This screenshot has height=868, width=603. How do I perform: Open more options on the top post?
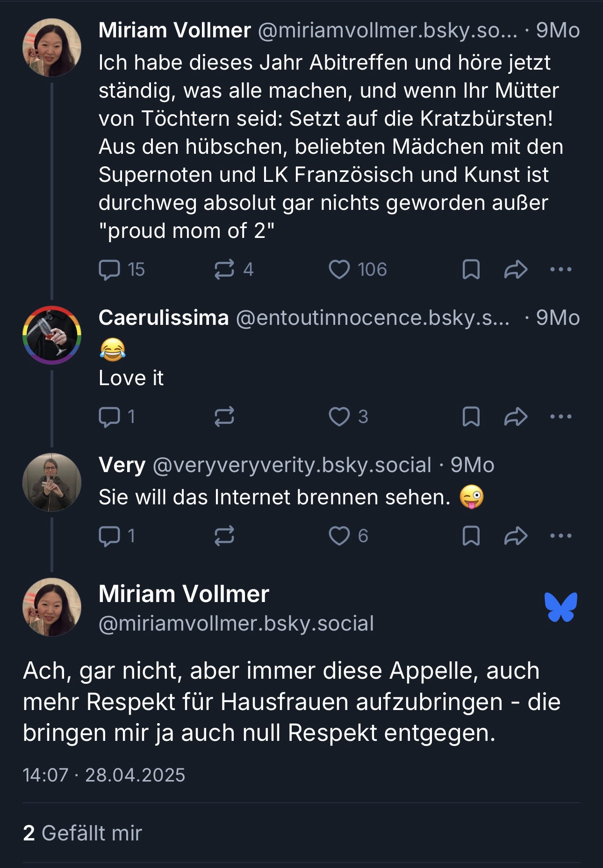tap(560, 270)
